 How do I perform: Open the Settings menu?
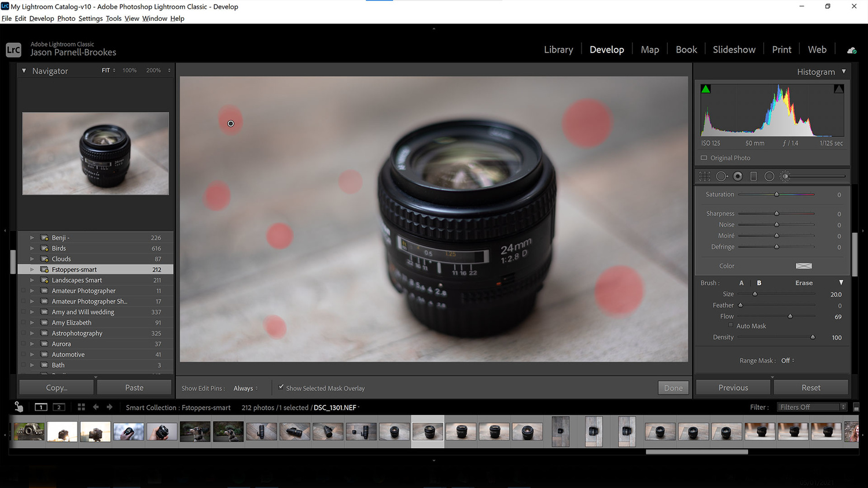[90, 18]
